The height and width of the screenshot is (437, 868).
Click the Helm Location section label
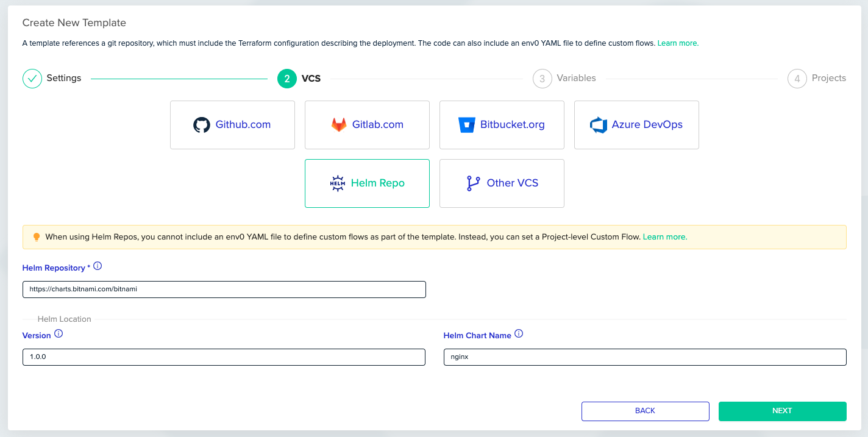[x=65, y=319]
